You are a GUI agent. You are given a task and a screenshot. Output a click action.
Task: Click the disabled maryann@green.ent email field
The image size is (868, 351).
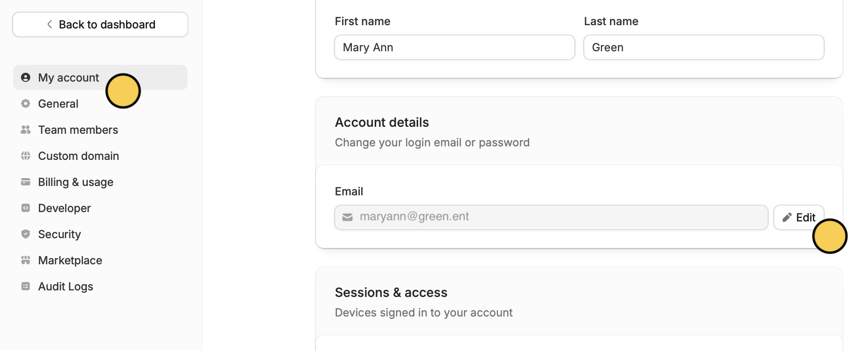pyautogui.click(x=551, y=217)
